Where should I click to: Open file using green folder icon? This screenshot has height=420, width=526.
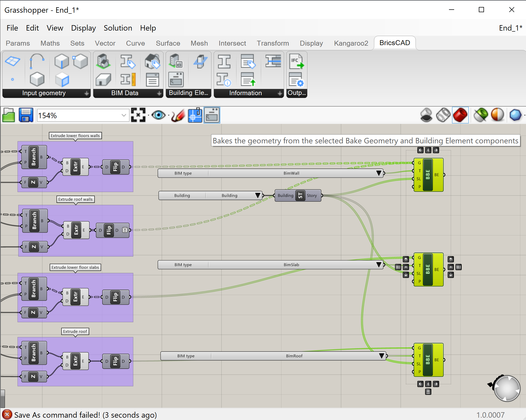tap(9, 115)
